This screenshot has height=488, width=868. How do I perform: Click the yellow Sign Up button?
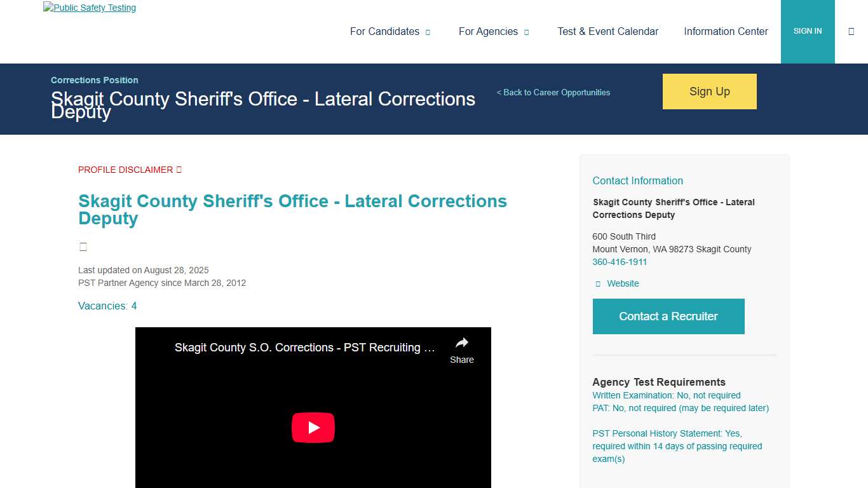click(x=709, y=91)
